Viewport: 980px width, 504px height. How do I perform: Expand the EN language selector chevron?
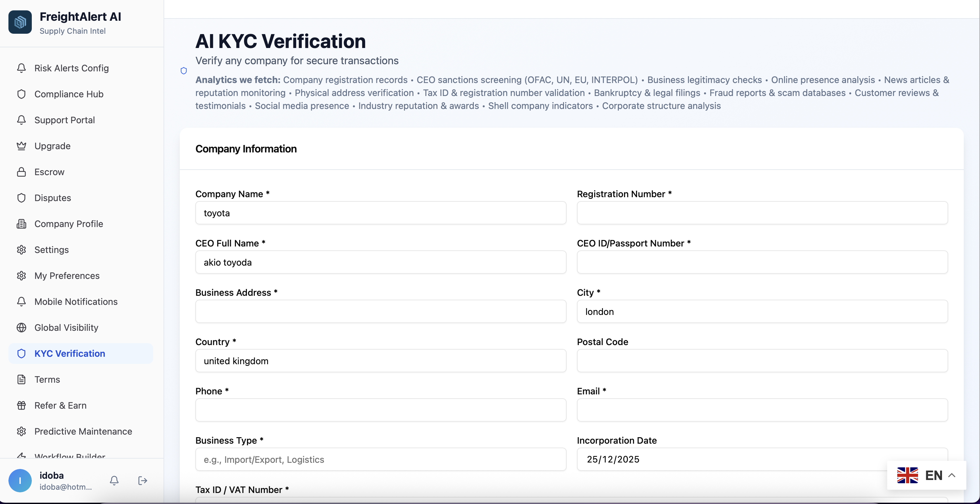952,475
